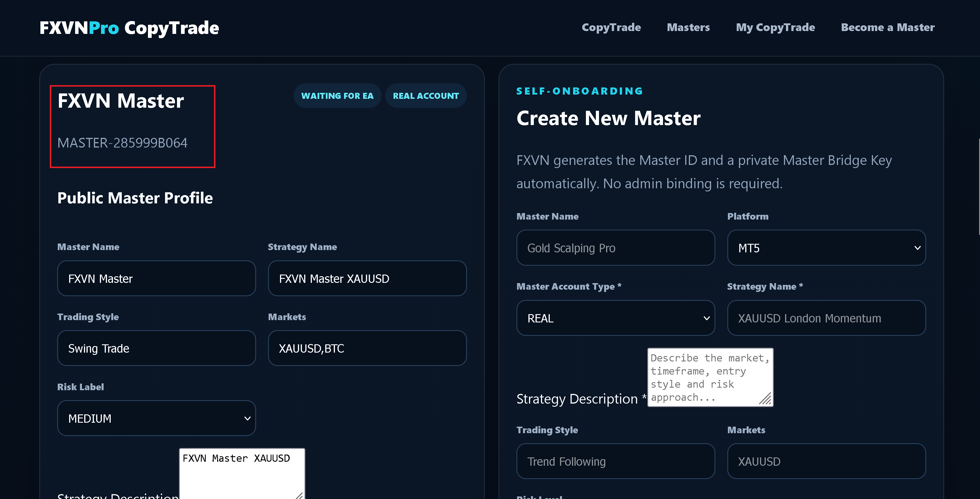Viewport: 980px width, 499px height.
Task: Edit the profile Strategy Name field FXVN Master XAUUSD
Action: tap(367, 279)
